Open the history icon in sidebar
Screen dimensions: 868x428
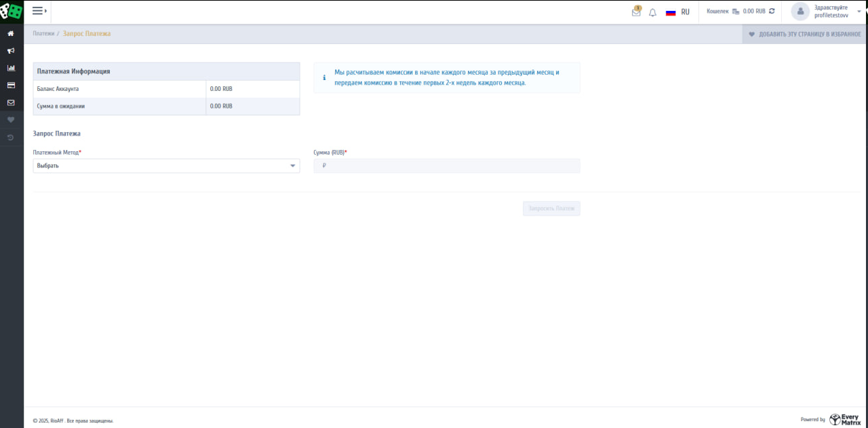(11, 138)
